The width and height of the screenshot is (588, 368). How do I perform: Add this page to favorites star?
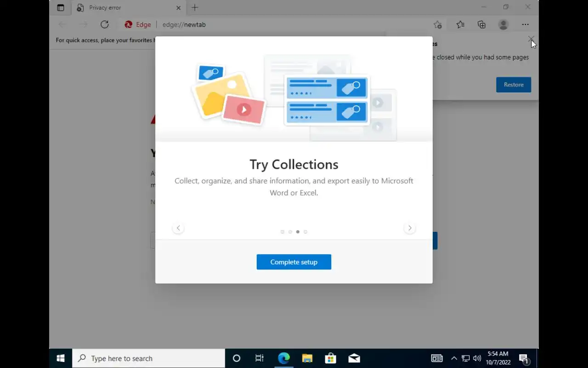tap(437, 24)
